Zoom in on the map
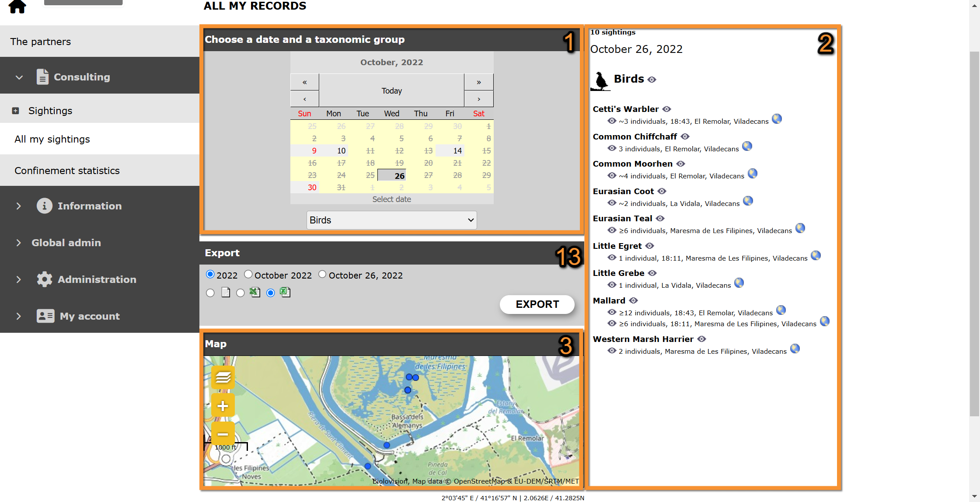 point(223,406)
